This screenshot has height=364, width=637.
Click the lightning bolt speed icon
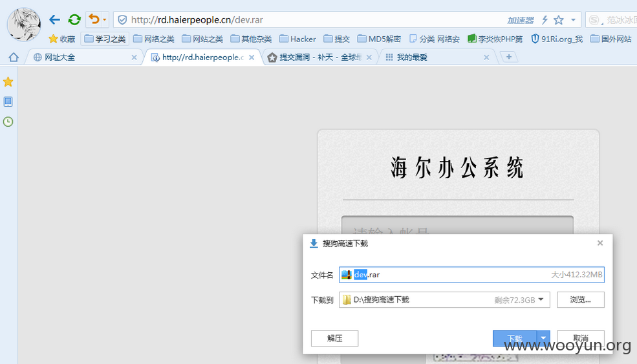[545, 20]
